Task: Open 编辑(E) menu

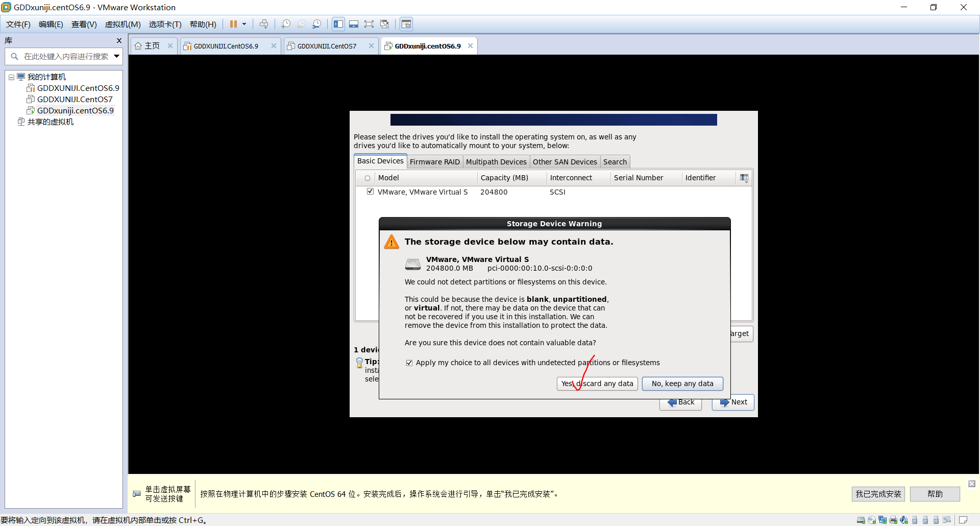Action: coord(51,24)
